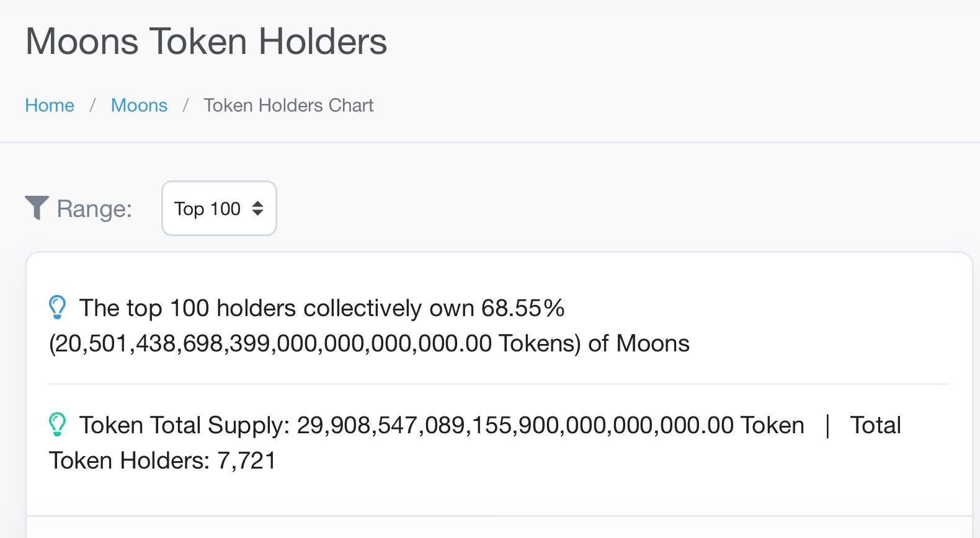Click the blue lightbulb icon

tap(57, 307)
